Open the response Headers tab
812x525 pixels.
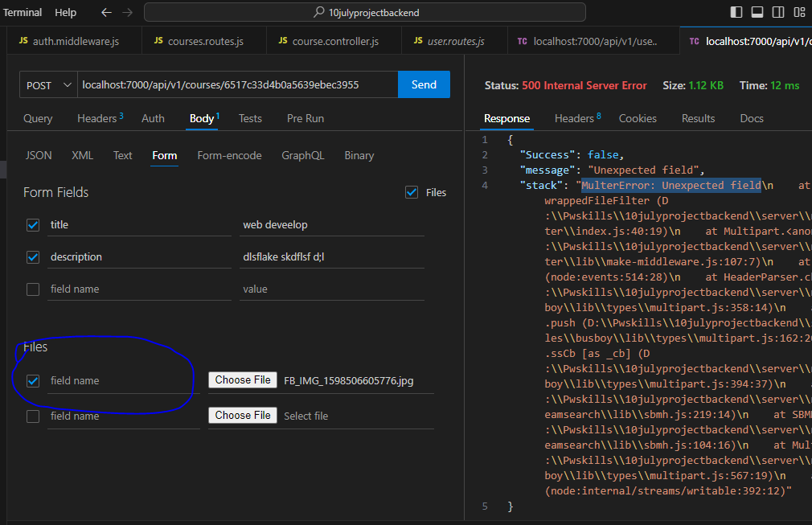(577, 118)
